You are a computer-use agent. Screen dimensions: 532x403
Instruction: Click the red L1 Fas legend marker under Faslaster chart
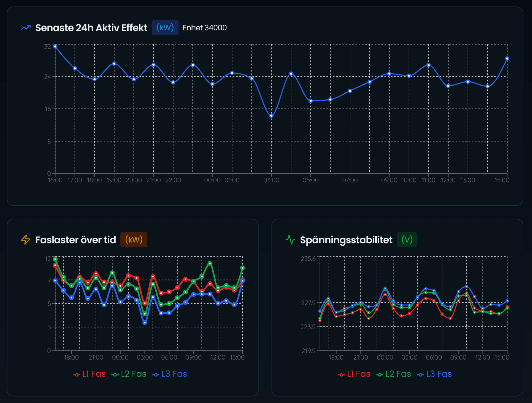click(x=76, y=374)
